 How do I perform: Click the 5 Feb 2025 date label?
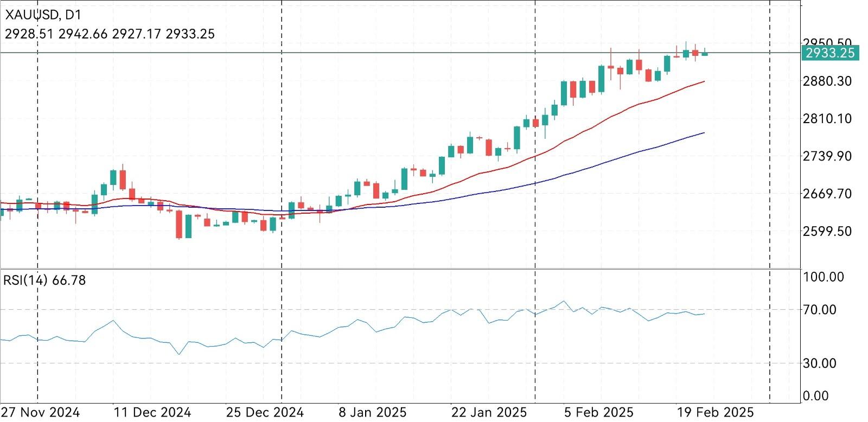pos(598,413)
